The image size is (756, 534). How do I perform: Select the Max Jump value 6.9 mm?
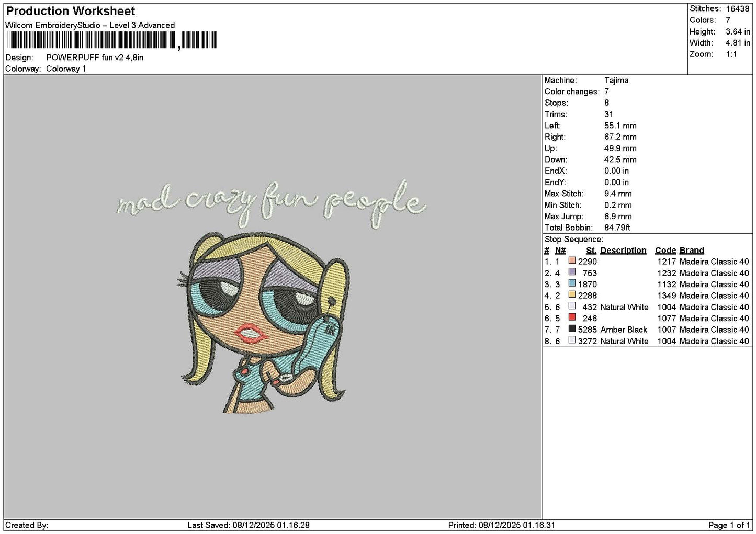pyautogui.click(x=618, y=217)
